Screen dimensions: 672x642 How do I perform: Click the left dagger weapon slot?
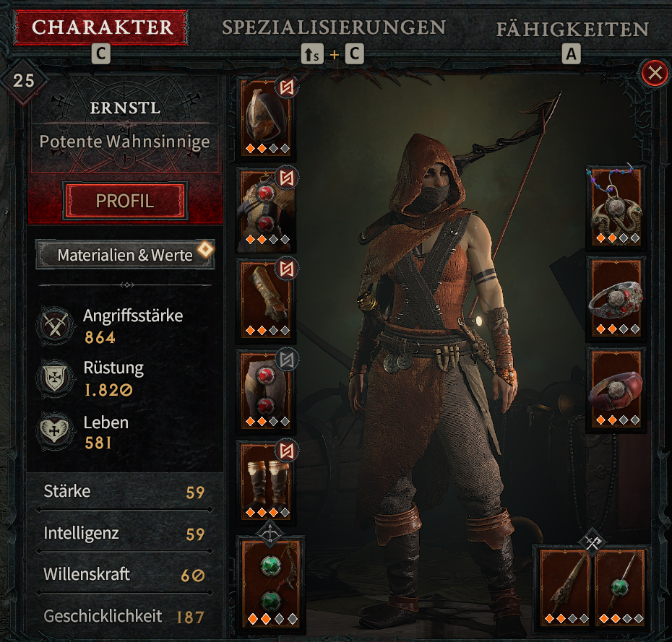(x=565, y=587)
